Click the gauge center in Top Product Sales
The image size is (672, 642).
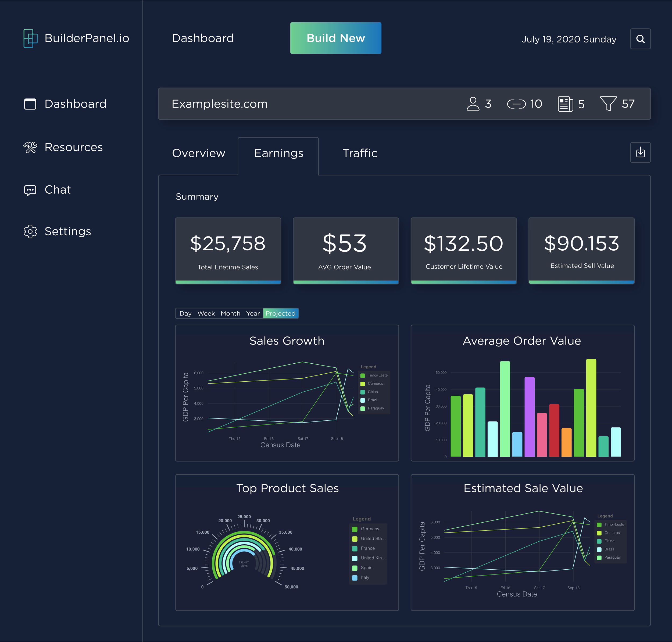[244, 564]
